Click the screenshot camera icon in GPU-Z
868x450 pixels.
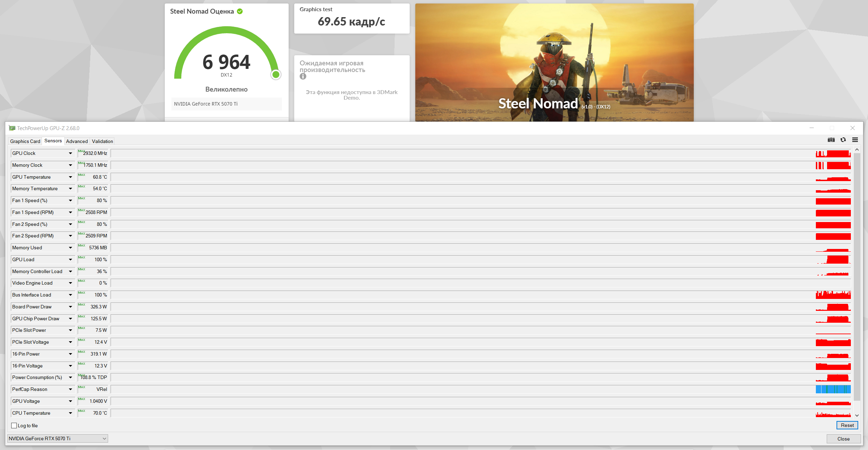(x=831, y=140)
